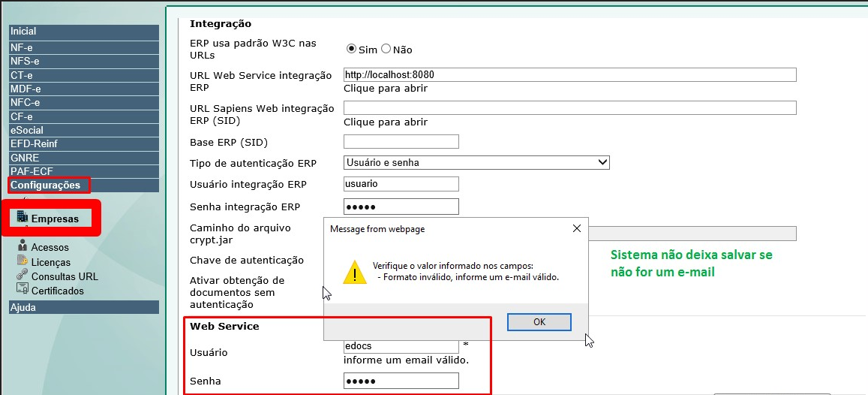Click the Web Service Senha password field
Screen dimensions: 868x395
pyautogui.click(x=401, y=381)
